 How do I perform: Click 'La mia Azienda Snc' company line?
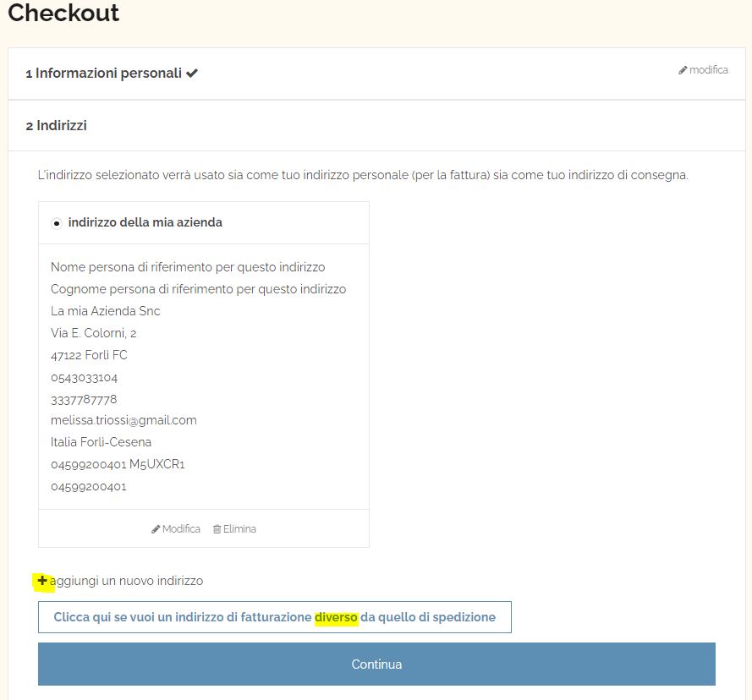(x=106, y=311)
